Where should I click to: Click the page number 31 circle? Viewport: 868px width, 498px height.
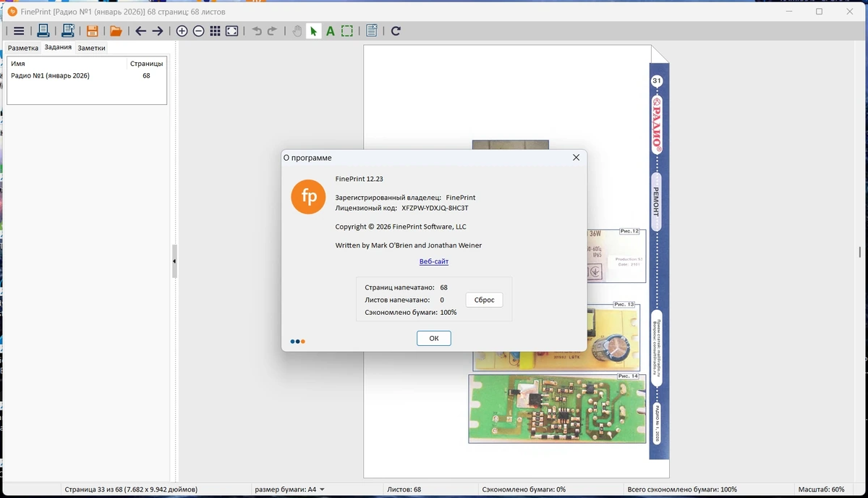pyautogui.click(x=657, y=81)
